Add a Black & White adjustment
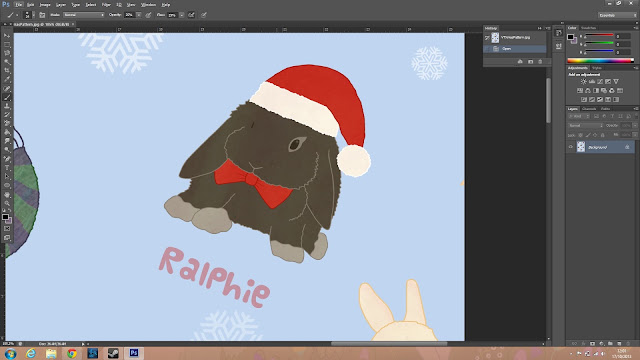 [596, 91]
